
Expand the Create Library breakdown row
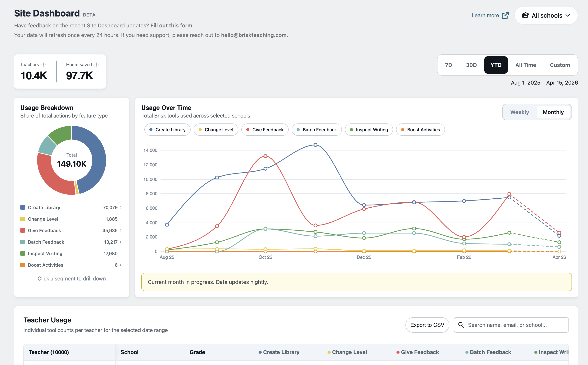(121, 207)
